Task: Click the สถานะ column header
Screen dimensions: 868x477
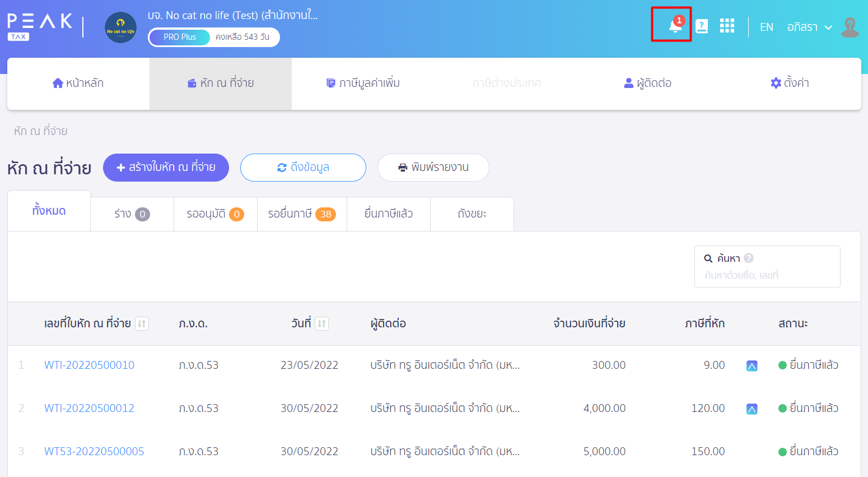Action: coord(793,323)
